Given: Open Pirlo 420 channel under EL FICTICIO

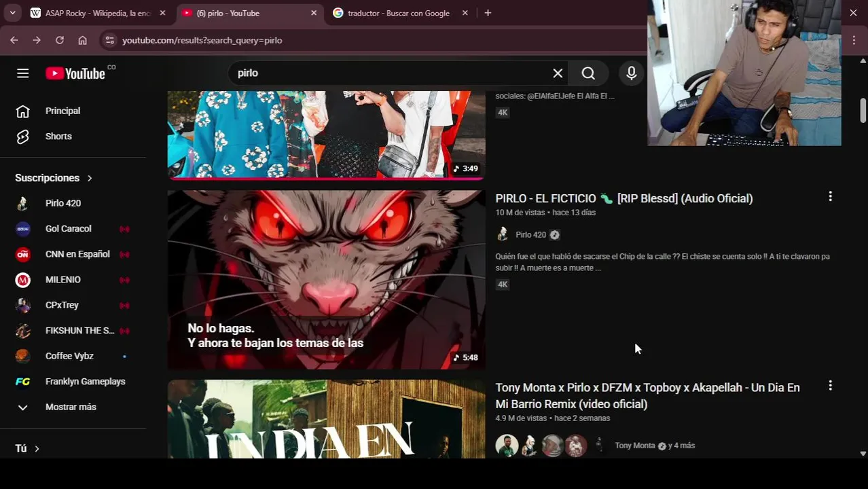Looking at the screenshot, I should [x=530, y=235].
